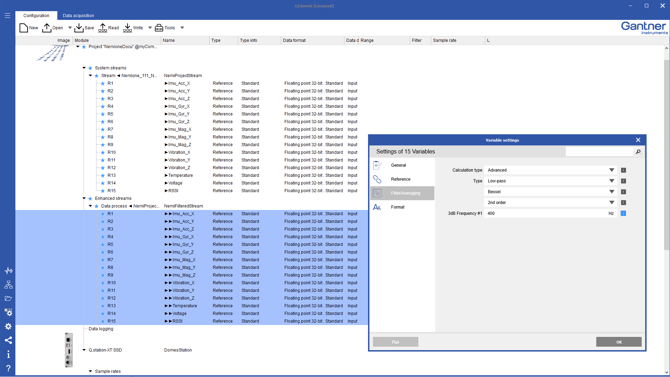The width and height of the screenshot is (670, 377).
Task: Open the settings gear in sidebar
Action: pyautogui.click(x=8, y=327)
